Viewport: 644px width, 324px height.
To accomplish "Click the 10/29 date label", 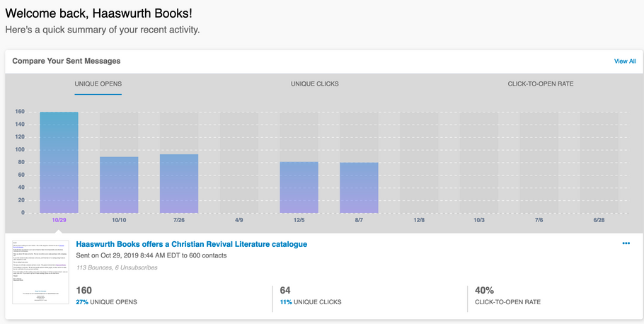I will click(x=59, y=220).
